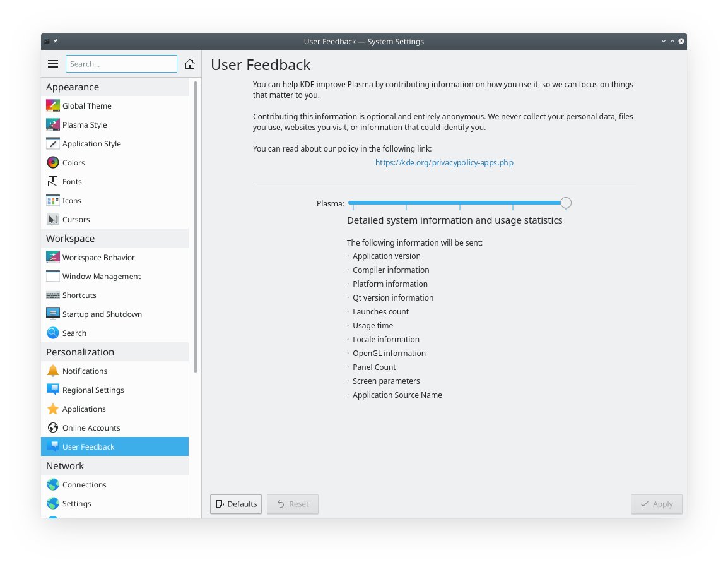
Task: Select the User Feedback sidebar entry
Action: (x=88, y=446)
